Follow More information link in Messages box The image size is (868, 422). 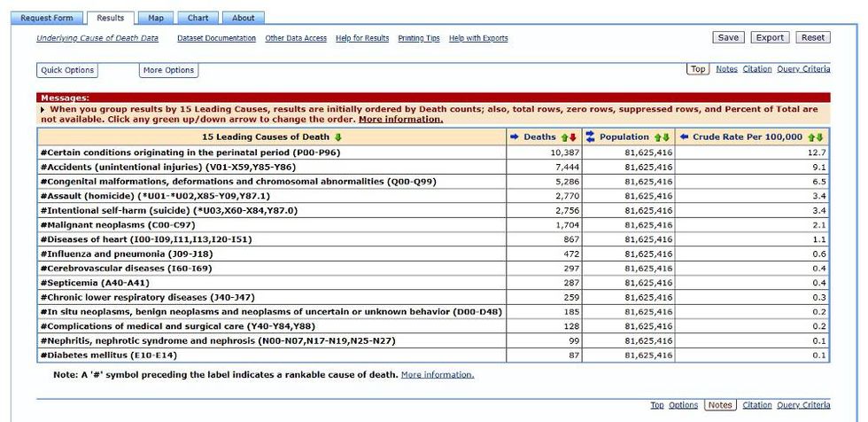(x=400, y=119)
